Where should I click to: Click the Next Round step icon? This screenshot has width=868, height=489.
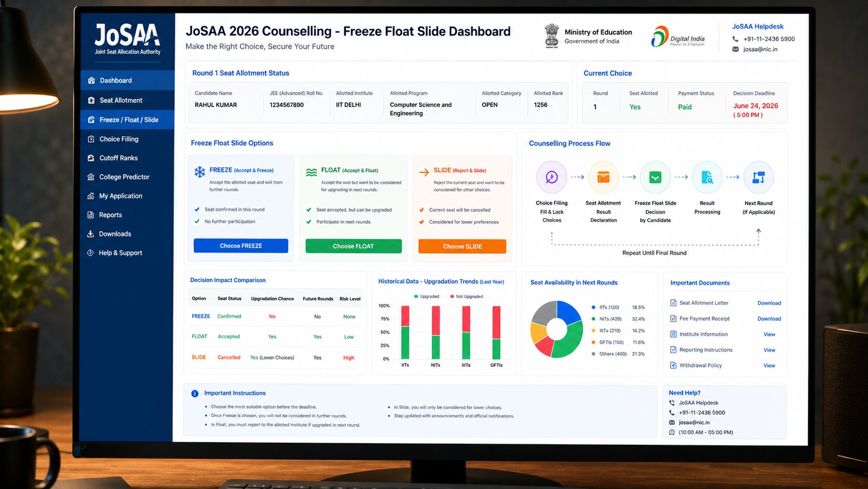tap(758, 177)
